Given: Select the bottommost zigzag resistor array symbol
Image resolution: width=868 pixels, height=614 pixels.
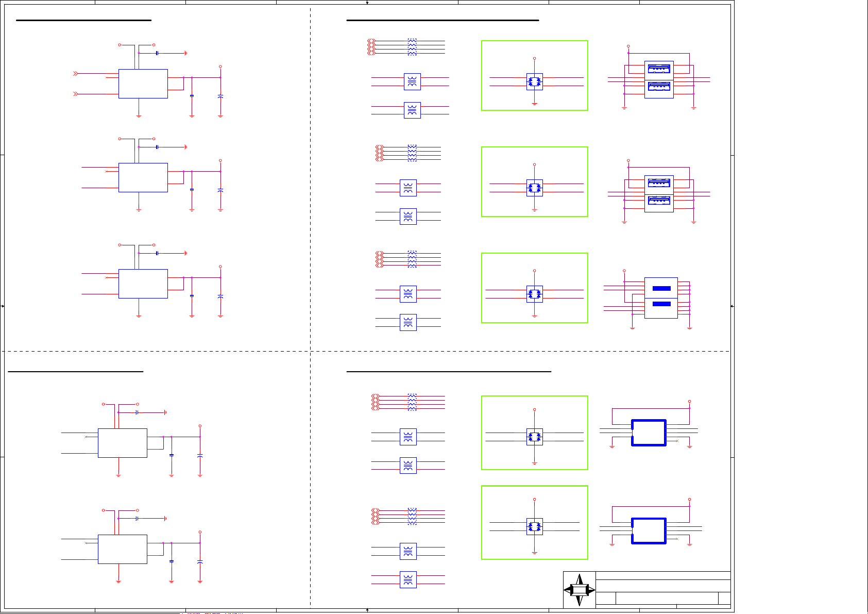Looking at the screenshot, I should tap(412, 516).
